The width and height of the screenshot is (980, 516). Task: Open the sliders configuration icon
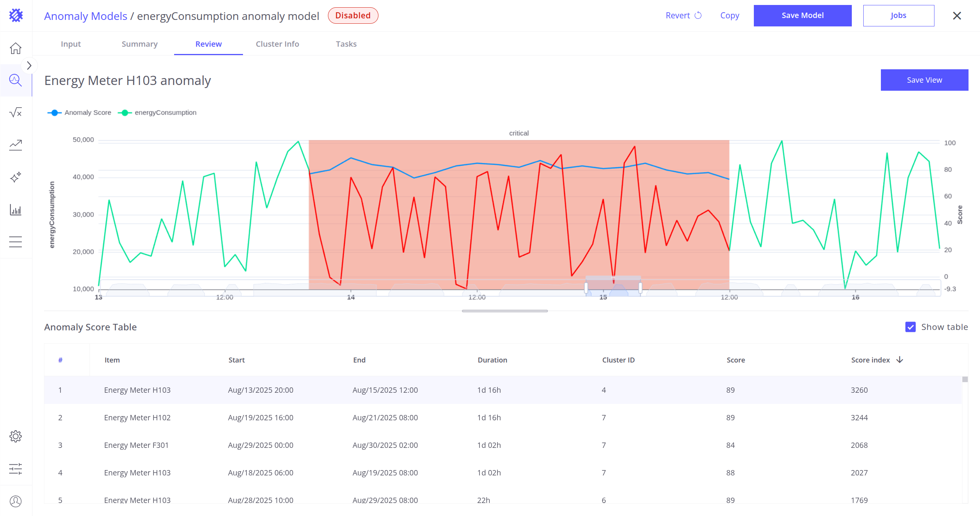(x=16, y=469)
